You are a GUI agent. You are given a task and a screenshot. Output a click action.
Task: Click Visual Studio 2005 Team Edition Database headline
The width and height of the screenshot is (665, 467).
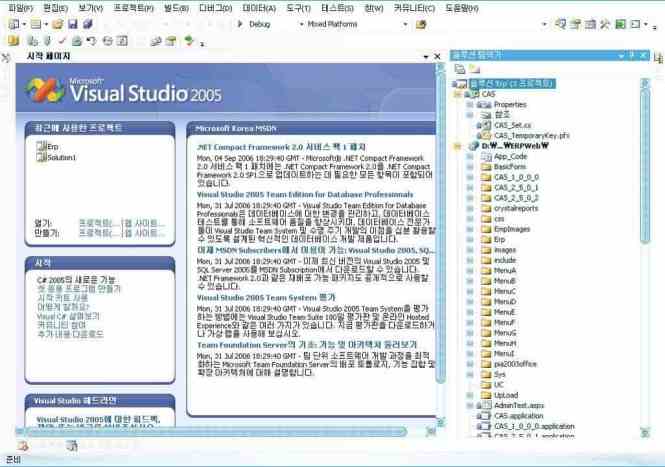pos(305,194)
